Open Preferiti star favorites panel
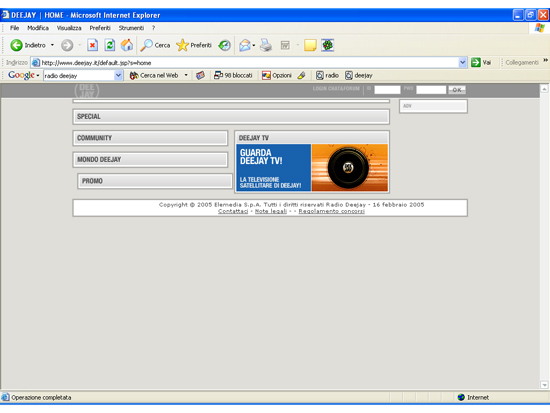The height and width of the screenshot is (413, 550). click(x=194, y=45)
